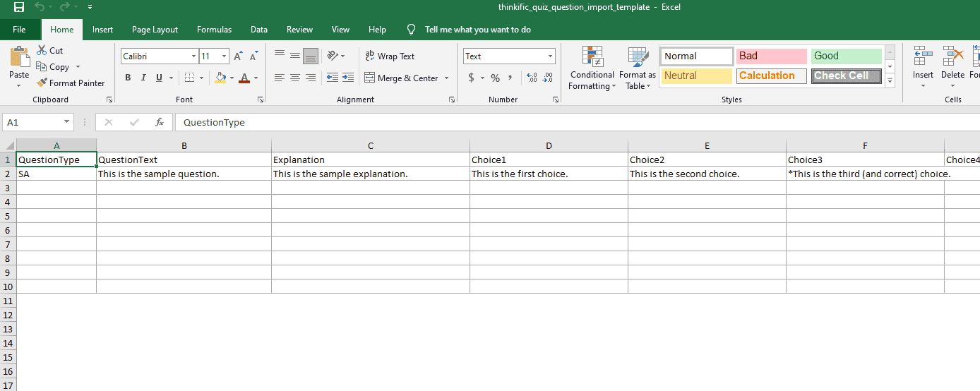Click the Increase Font Size icon
Viewport: 980px width, 391px height.
tap(238, 56)
